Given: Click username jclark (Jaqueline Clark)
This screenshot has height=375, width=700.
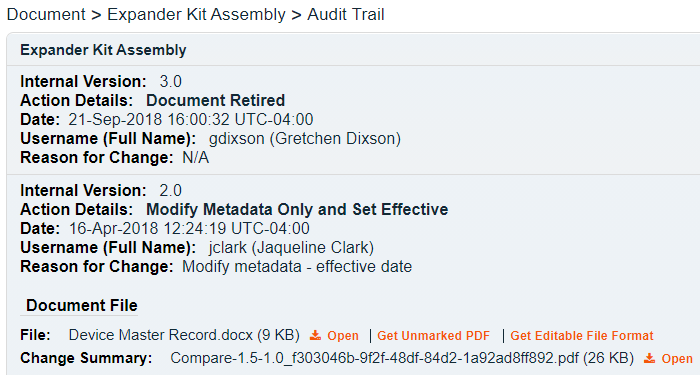Looking at the screenshot, I should 291,247.
